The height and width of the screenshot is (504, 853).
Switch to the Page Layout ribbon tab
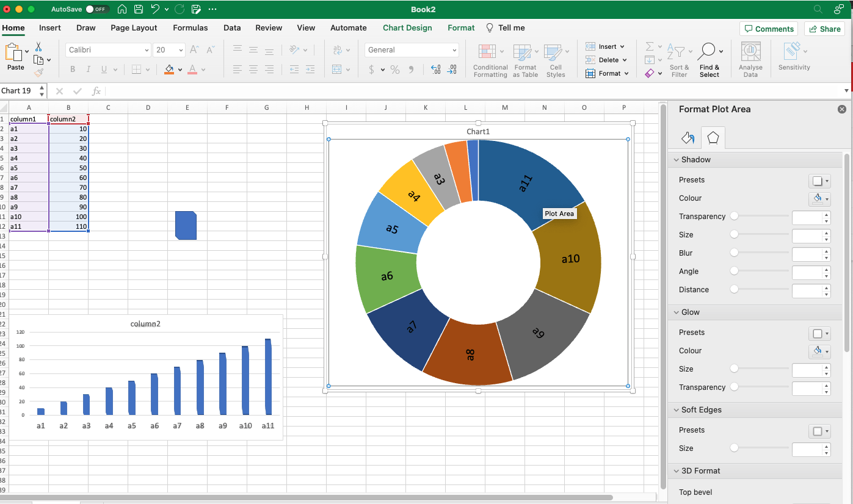click(x=134, y=27)
